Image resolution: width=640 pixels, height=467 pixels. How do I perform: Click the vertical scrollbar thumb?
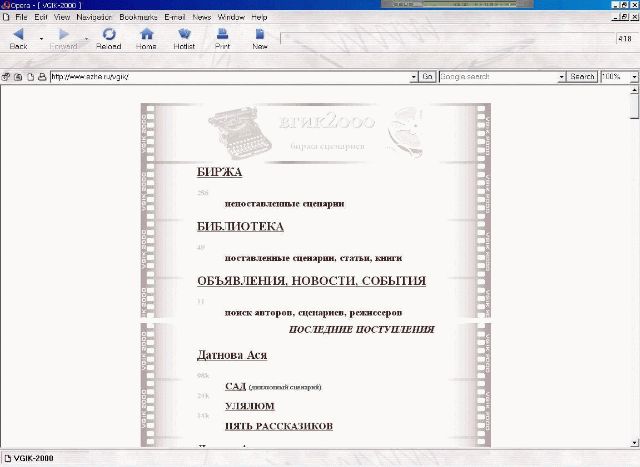634,106
